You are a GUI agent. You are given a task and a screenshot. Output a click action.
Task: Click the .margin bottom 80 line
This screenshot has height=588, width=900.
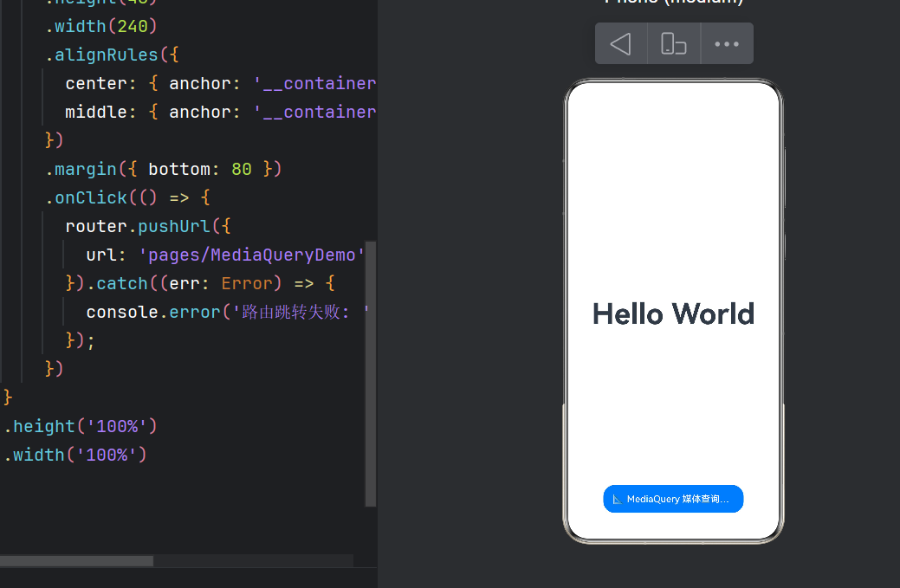[x=163, y=169]
